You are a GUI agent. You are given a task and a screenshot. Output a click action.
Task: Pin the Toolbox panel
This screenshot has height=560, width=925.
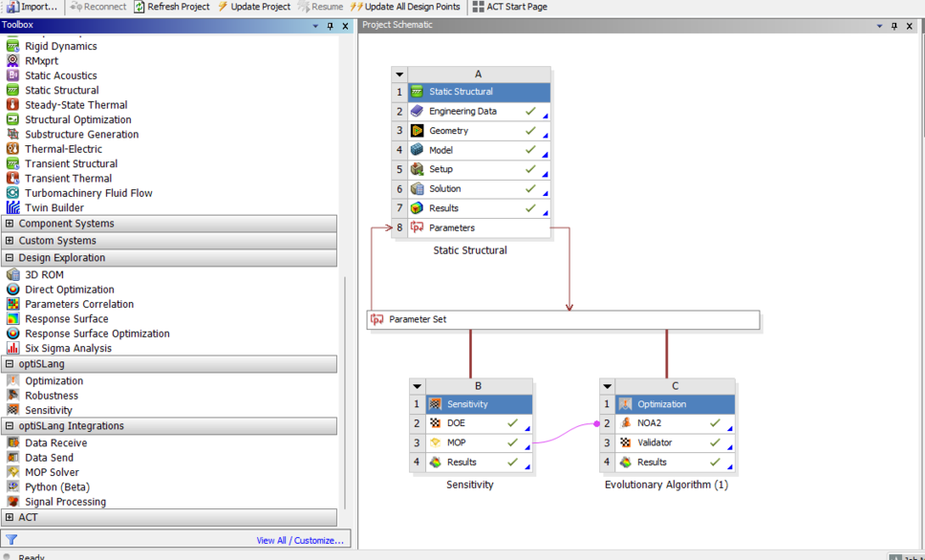(331, 26)
